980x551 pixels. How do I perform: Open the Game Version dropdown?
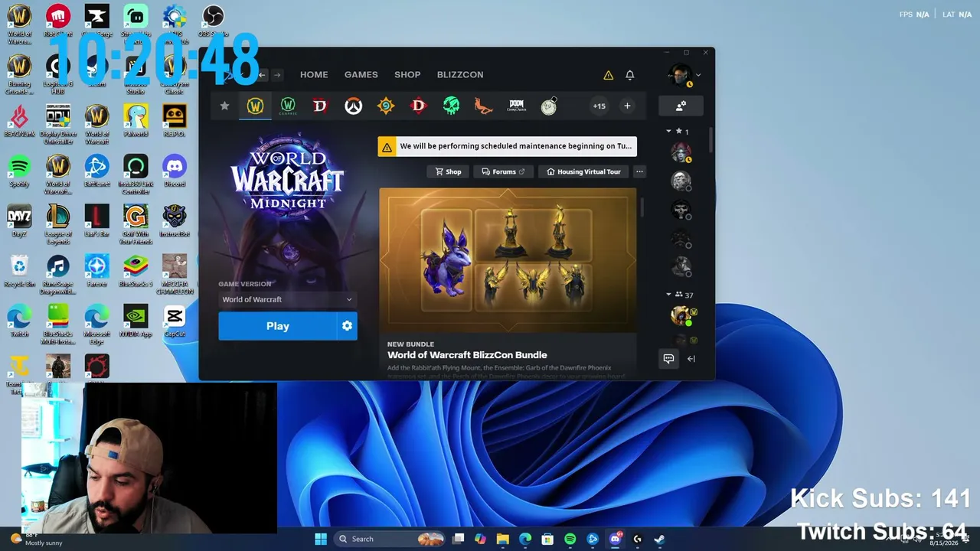[x=287, y=299]
